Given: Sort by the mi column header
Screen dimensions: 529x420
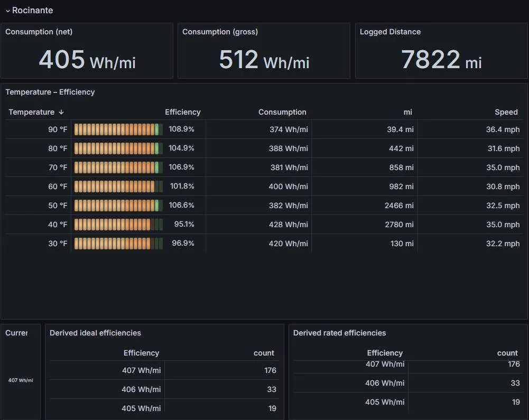Looking at the screenshot, I should [407, 112].
